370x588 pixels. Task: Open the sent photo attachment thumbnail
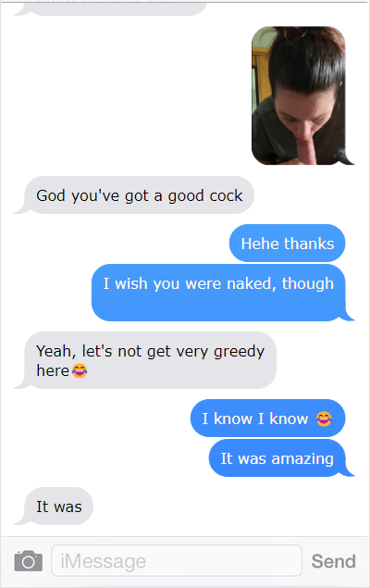[x=299, y=95]
